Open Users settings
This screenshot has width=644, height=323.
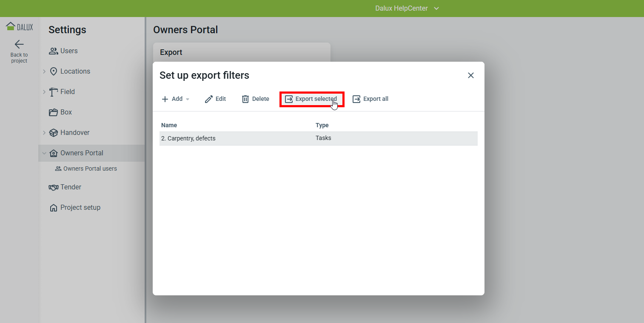pyautogui.click(x=69, y=51)
